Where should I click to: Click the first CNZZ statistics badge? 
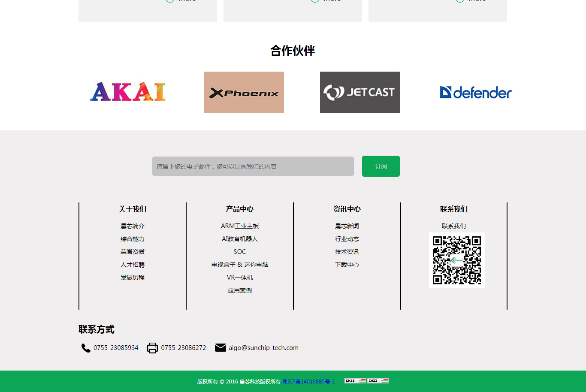pyautogui.click(x=355, y=381)
